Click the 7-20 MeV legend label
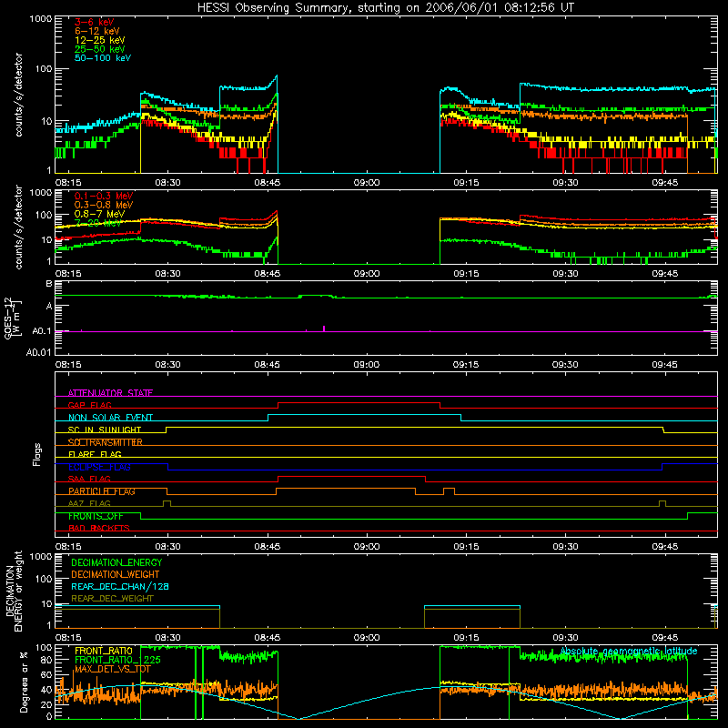Screen dimensions: 728x728 pos(98,223)
